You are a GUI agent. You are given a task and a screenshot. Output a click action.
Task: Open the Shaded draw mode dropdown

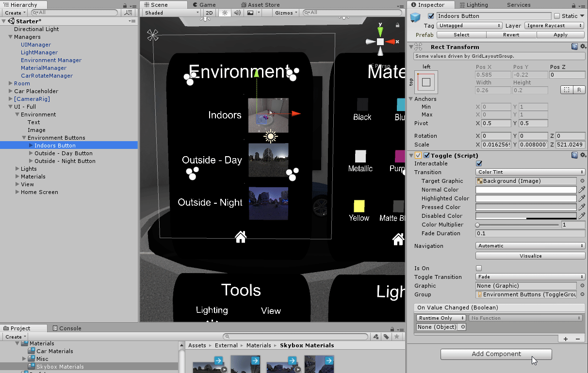pyautogui.click(x=171, y=13)
